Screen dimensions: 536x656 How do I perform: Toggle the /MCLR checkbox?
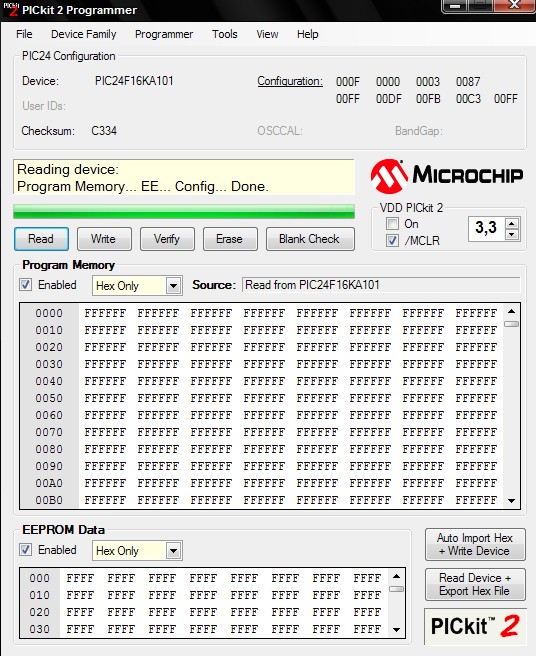click(x=392, y=241)
